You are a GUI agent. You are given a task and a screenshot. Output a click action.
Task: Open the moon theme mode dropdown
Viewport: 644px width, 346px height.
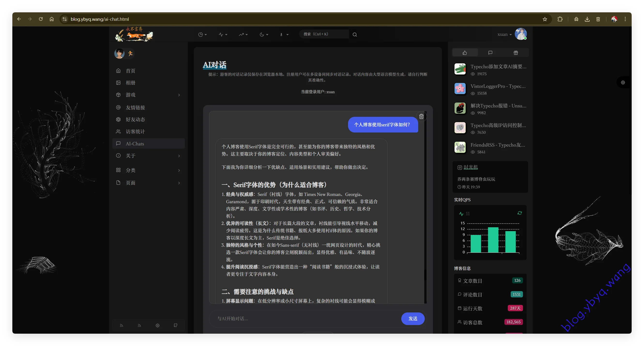point(264,35)
